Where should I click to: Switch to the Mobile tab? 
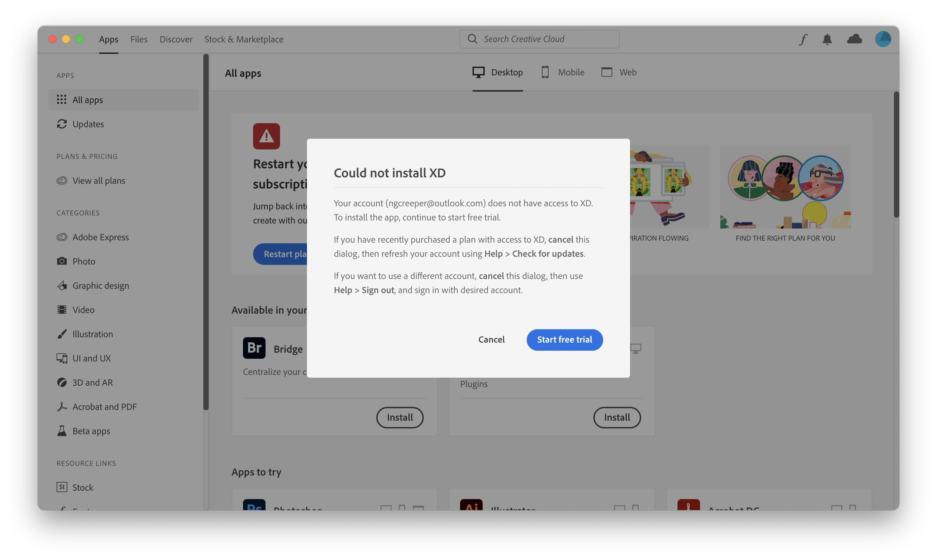(x=562, y=72)
